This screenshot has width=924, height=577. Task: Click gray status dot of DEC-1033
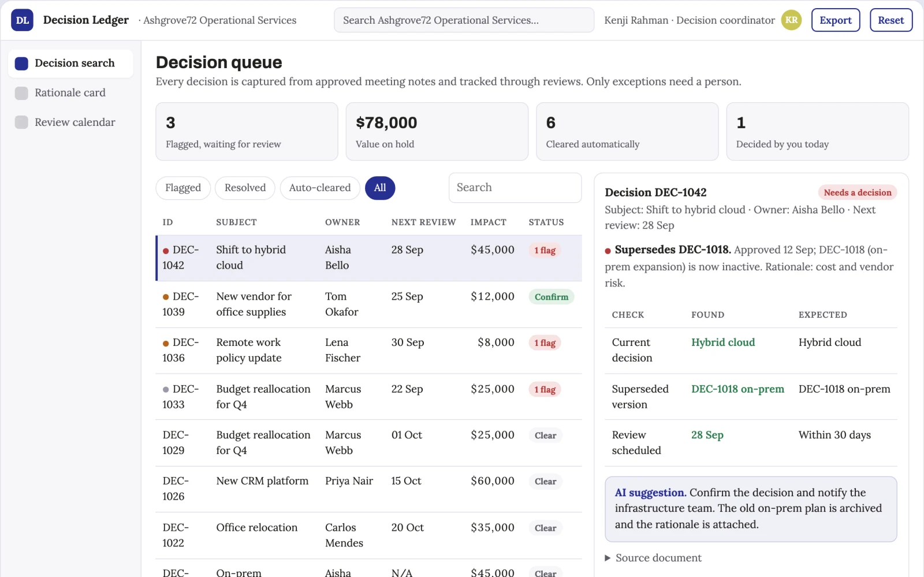click(x=166, y=390)
